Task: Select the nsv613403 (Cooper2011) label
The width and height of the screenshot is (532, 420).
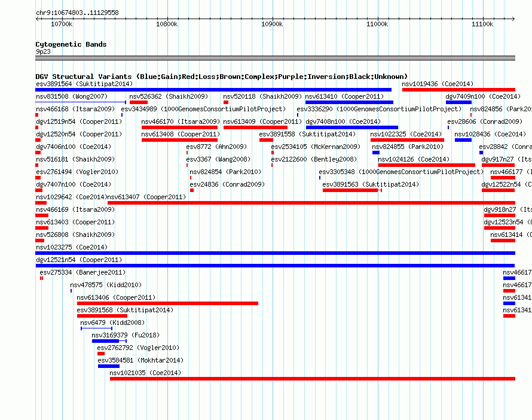Action: [75, 222]
